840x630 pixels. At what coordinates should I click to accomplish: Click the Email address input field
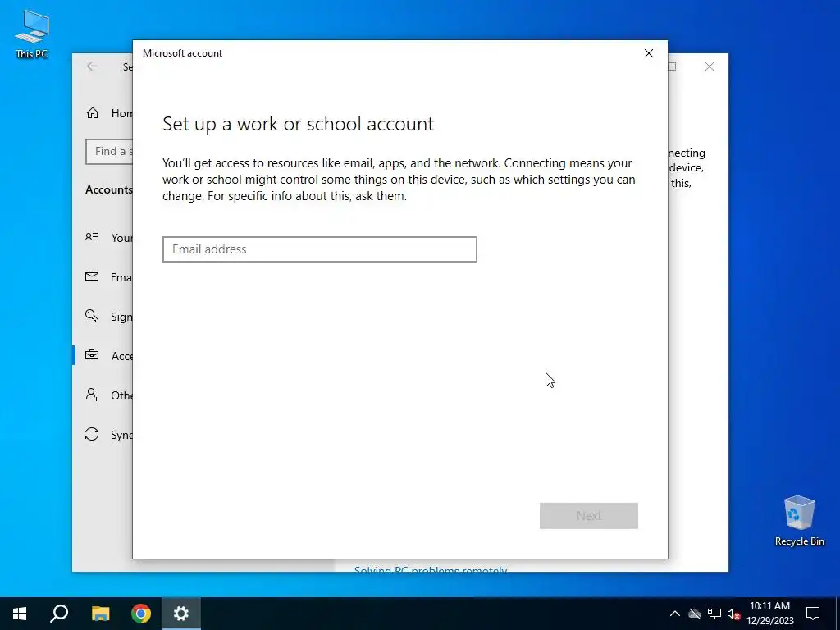pos(319,249)
